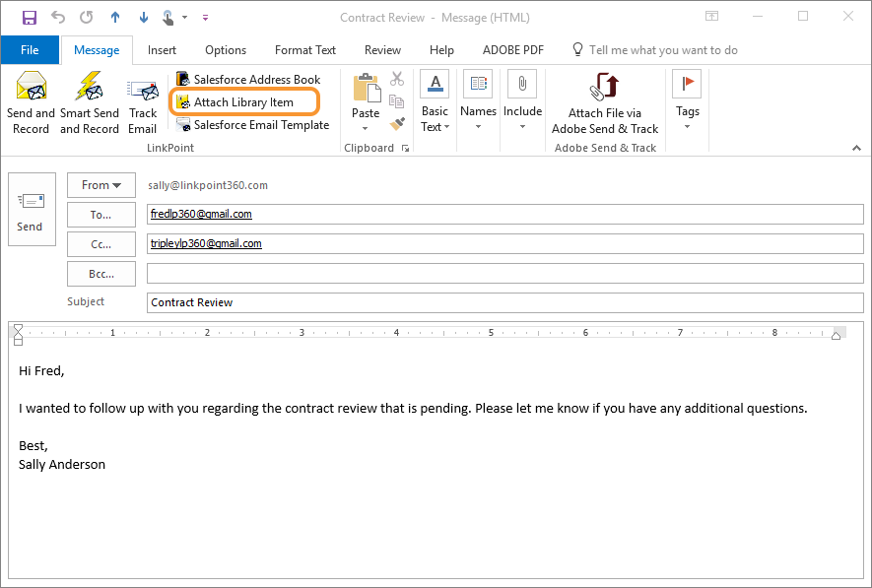Switch to the Insert tab

(x=162, y=50)
